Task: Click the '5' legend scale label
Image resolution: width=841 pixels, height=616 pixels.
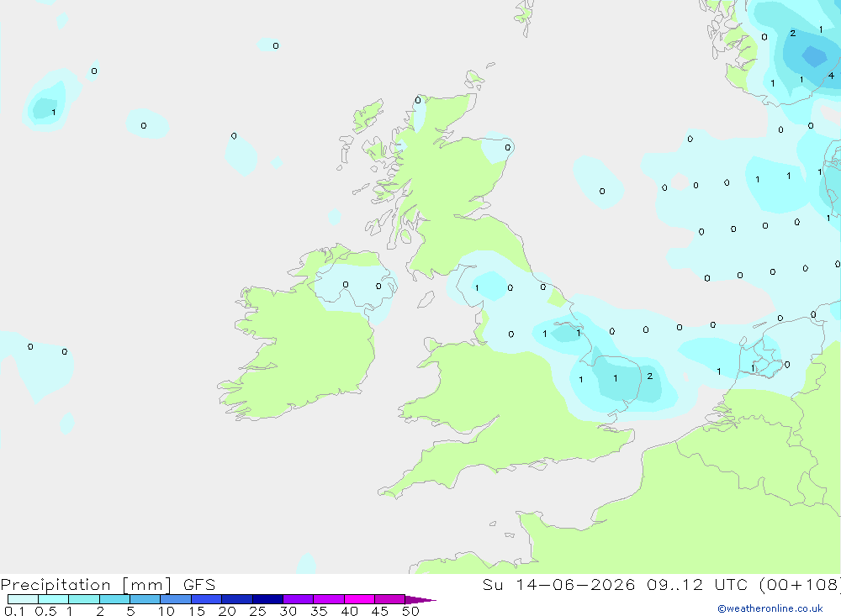Action: coord(130,611)
